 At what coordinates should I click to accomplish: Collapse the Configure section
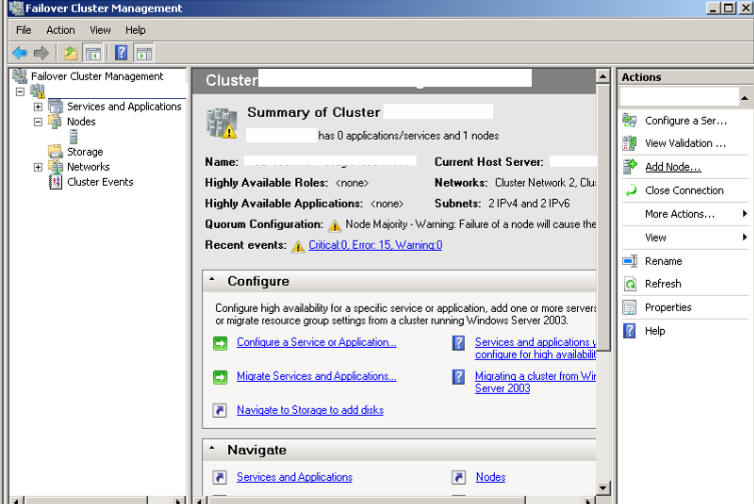[212, 279]
